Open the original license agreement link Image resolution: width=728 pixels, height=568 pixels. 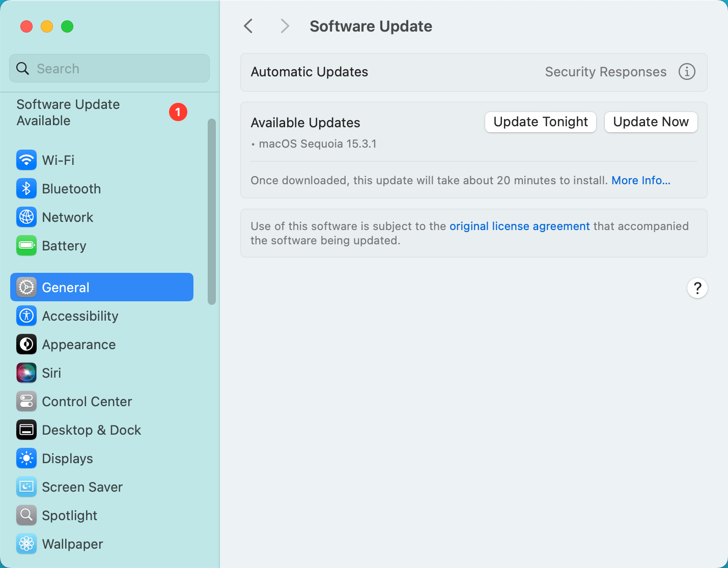click(519, 226)
